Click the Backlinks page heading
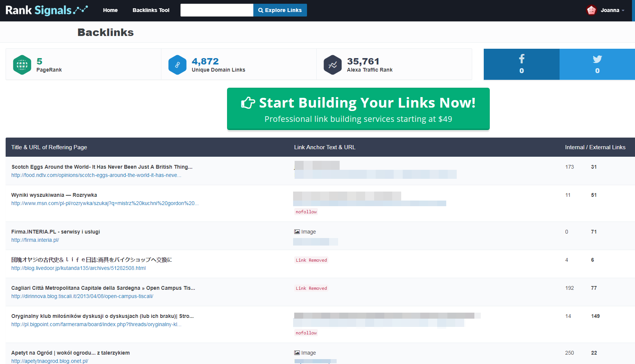This screenshot has height=364, width=635. 105,32
